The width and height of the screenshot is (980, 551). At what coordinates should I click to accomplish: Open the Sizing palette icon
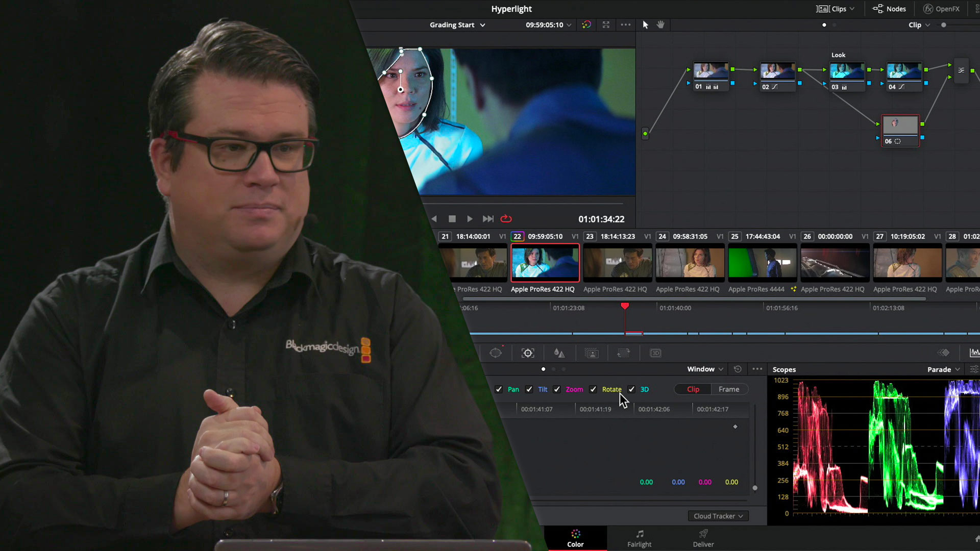(623, 353)
